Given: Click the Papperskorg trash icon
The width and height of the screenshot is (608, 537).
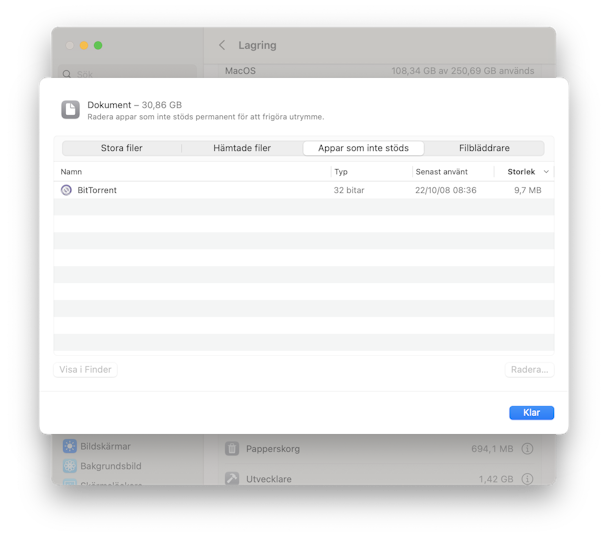Looking at the screenshot, I should click(x=232, y=449).
